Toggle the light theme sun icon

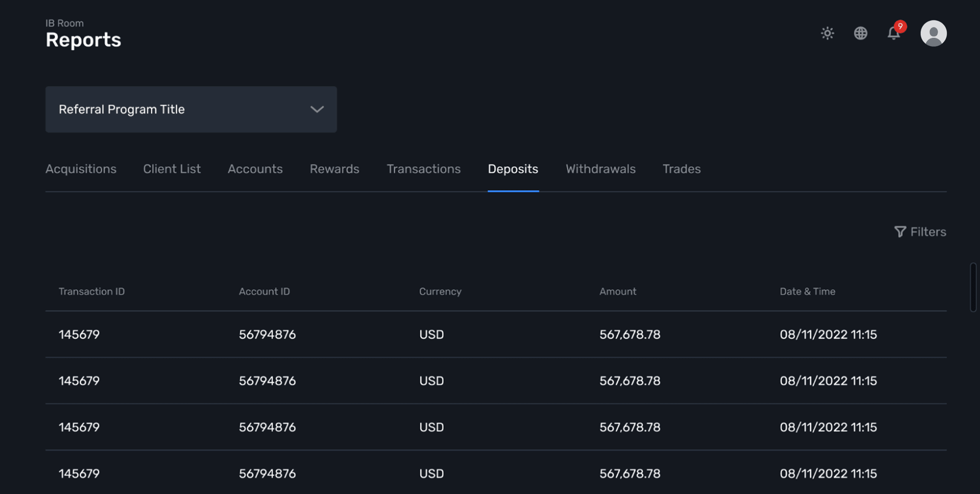point(827,33)
